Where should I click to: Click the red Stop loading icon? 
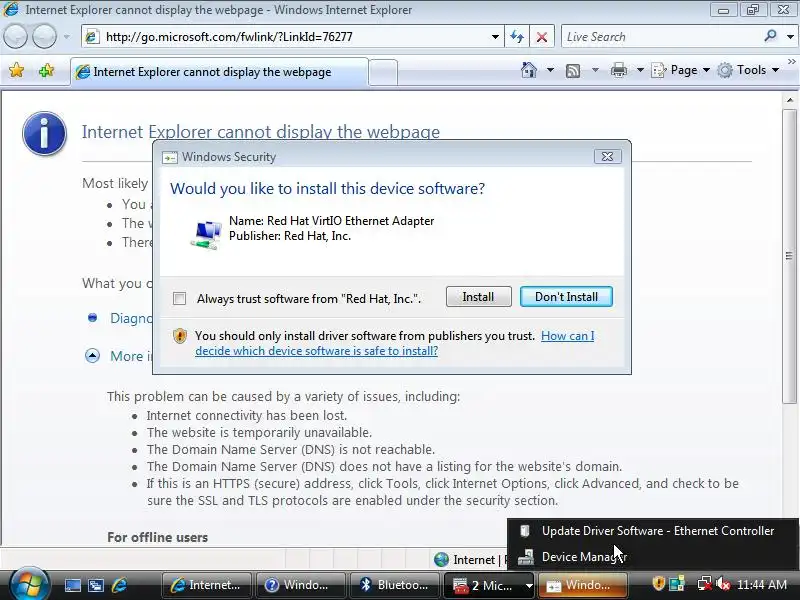click(542, 37)
